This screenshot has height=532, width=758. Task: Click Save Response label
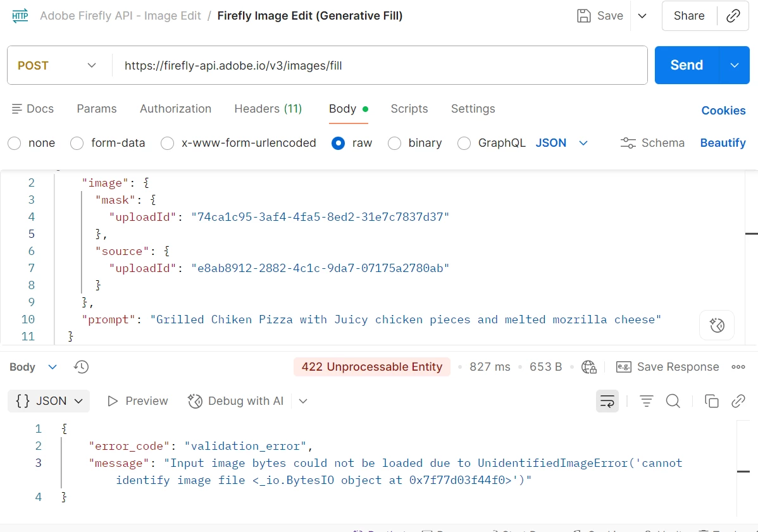click(x=678, y=367)
